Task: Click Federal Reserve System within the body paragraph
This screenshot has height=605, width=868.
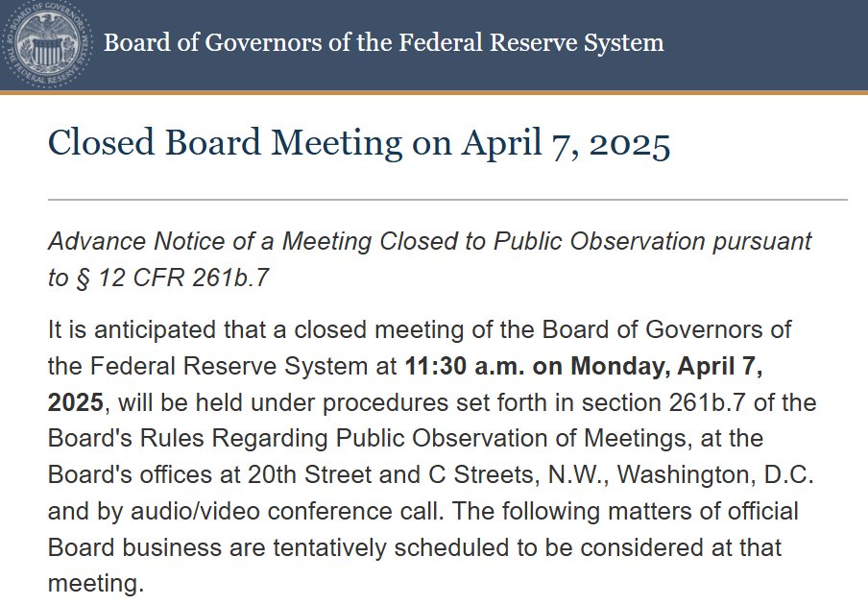Action: coord(229,367)
